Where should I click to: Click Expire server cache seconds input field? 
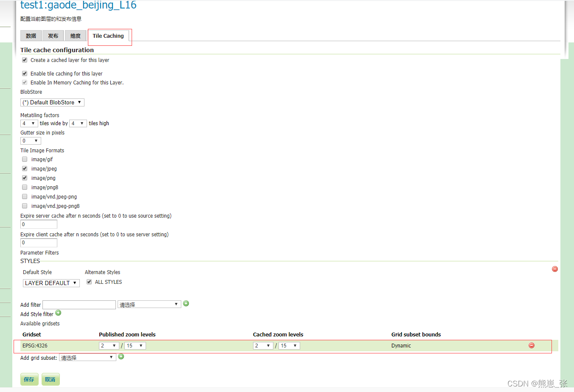[x=39, y=224]
